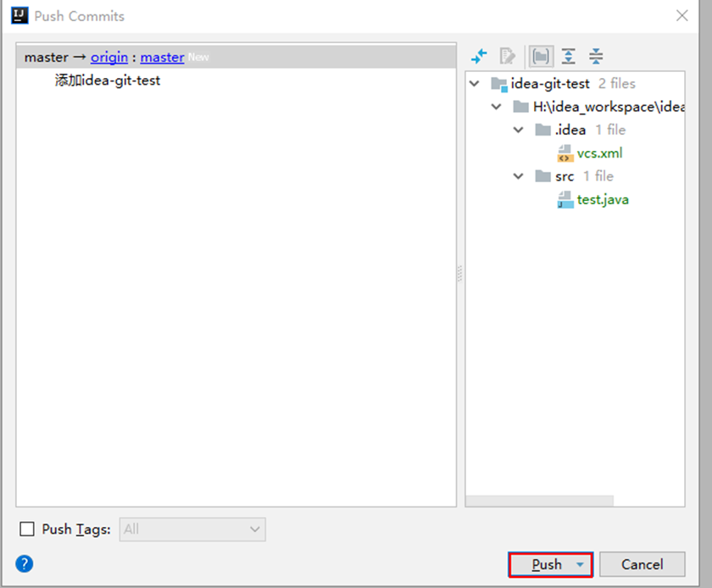Click the master target branch link
Screen dimensions: 712x588
click(x=162, y=58)
